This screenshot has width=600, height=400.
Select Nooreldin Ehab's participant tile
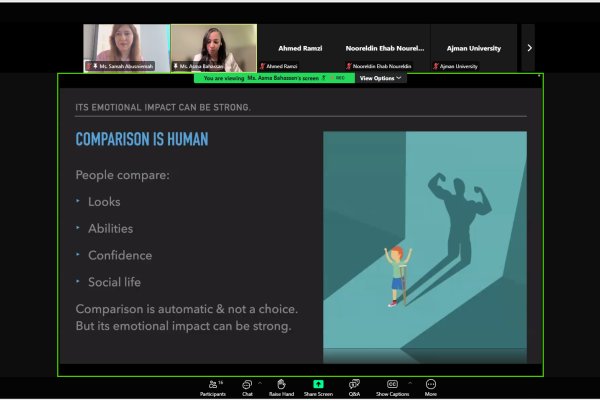point(386,47)
